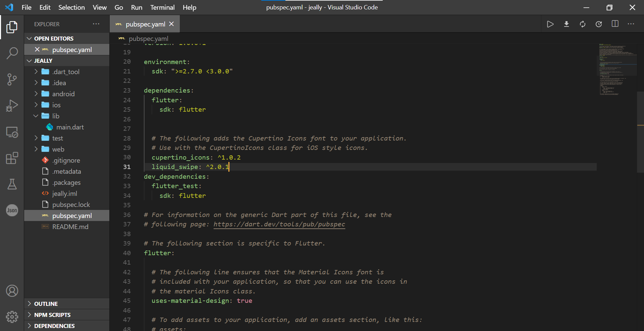Open the File menu
Screen dimensions: 644x331
(26, 7)
